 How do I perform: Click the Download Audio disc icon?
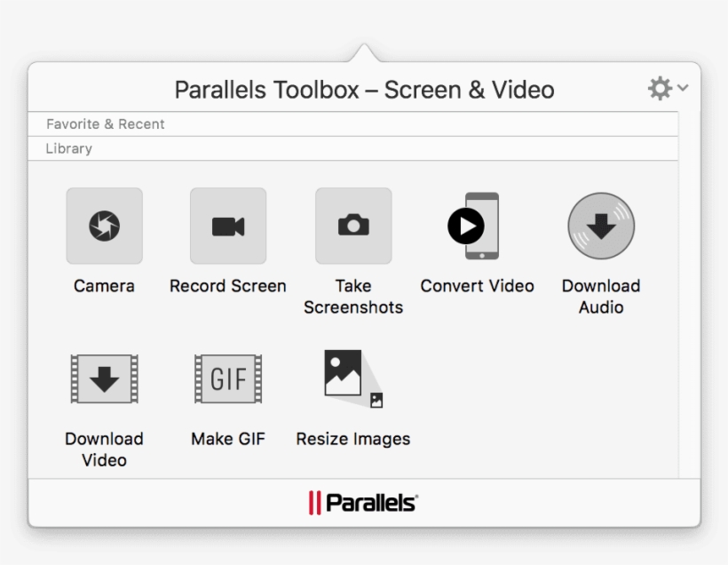pos(601,226)
